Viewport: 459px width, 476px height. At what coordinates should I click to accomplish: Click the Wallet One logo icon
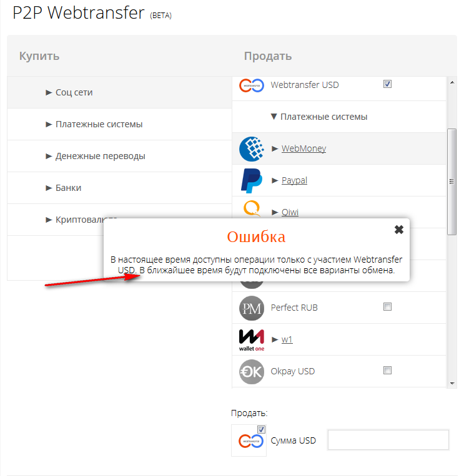click(x=252, y=339)
